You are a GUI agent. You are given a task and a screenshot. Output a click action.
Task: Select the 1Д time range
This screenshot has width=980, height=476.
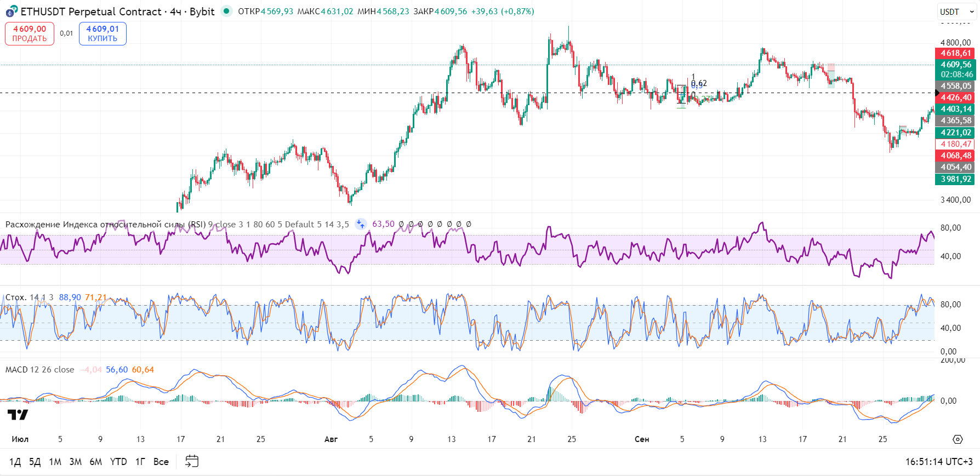tap(15, 462)
